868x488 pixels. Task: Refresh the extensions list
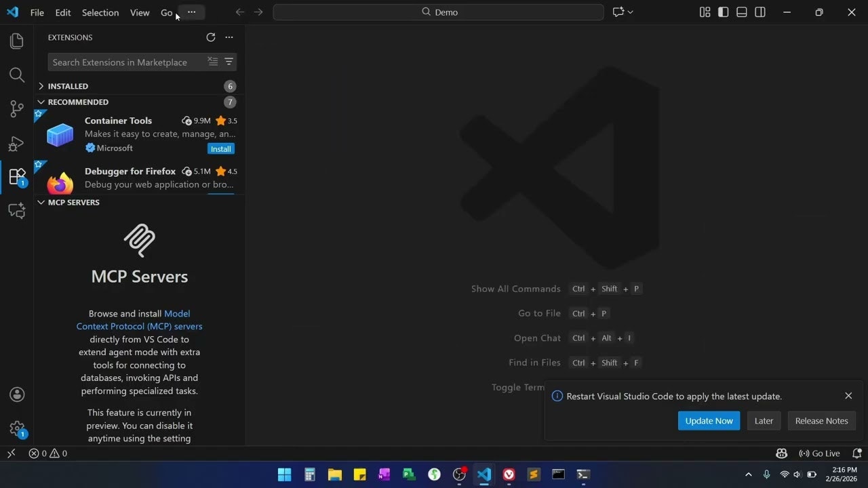[x=211, y=37]
